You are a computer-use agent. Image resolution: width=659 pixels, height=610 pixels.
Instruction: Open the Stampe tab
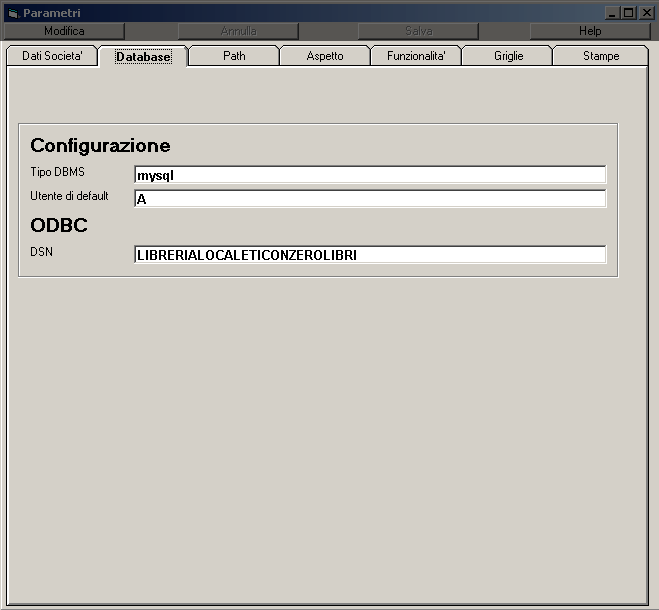coord(601,56)
